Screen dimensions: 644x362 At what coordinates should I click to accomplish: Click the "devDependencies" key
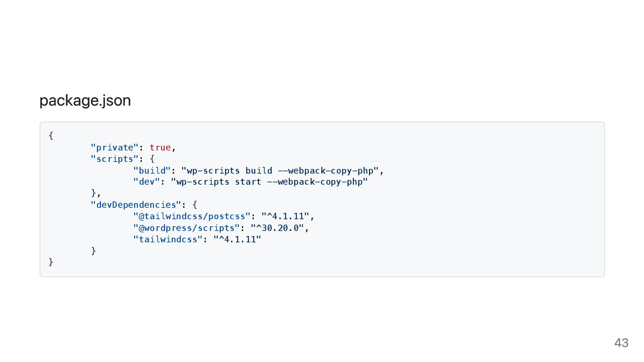[x=136, y=205]
